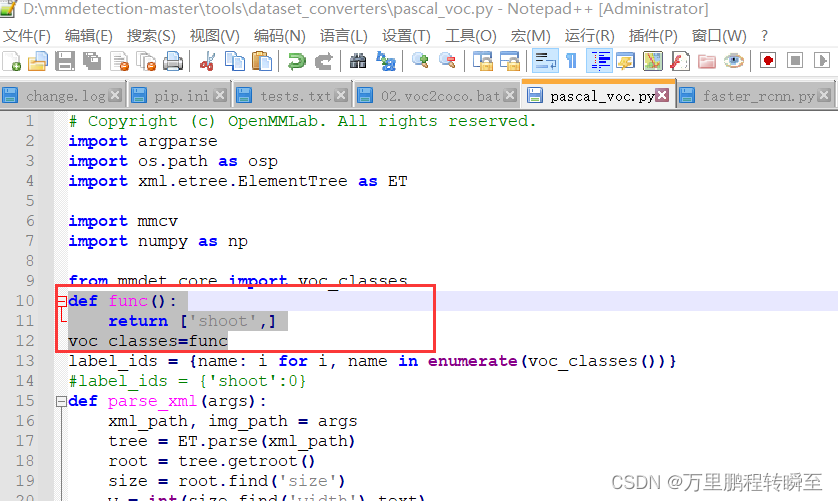Close the pascal_voc.py tab

click(x=662, y=95)
